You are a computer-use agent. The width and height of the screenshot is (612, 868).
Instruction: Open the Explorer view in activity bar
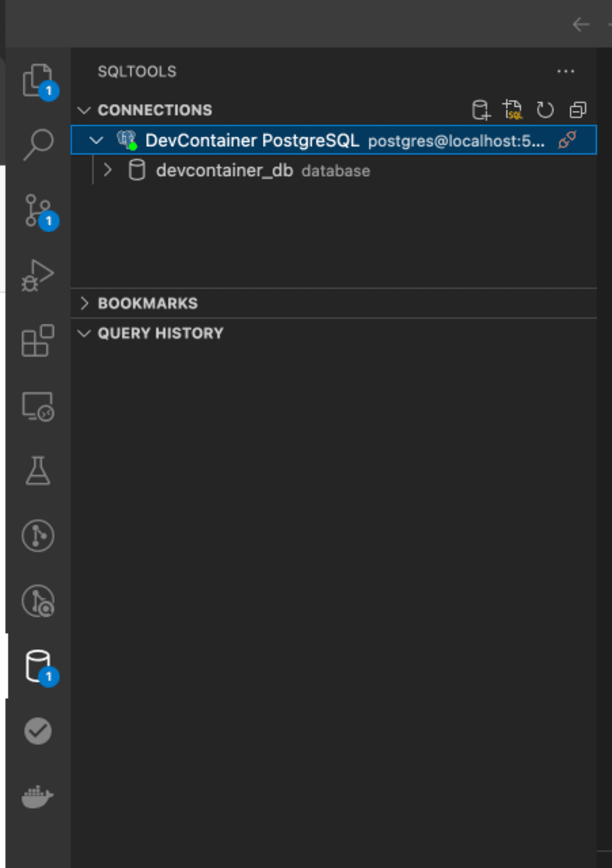(x=38, y=80)
